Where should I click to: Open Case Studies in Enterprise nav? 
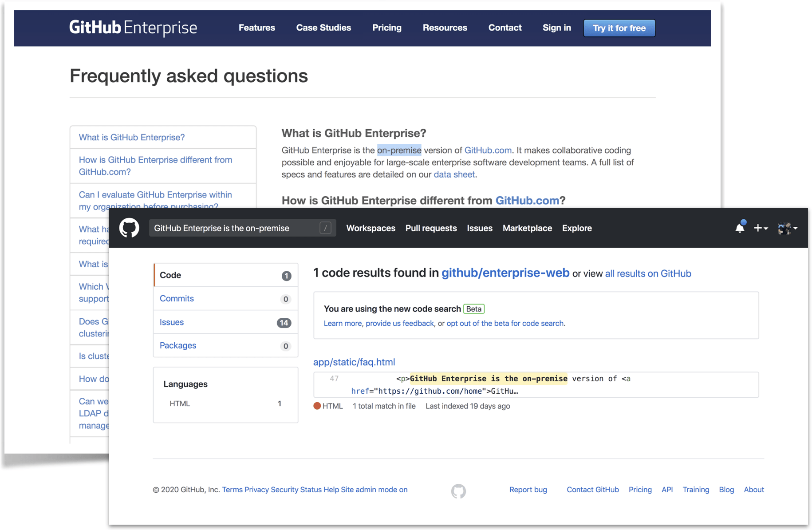click(x=323, y=28)
